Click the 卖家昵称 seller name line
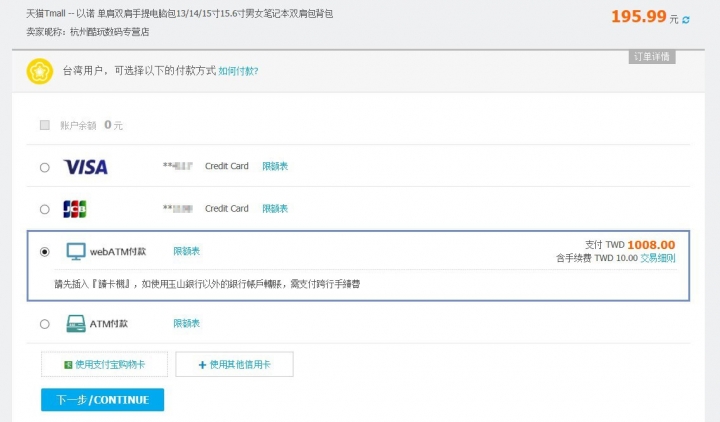Image resolution: width=720 pixels, height=422 pixels. click(88, 32)
